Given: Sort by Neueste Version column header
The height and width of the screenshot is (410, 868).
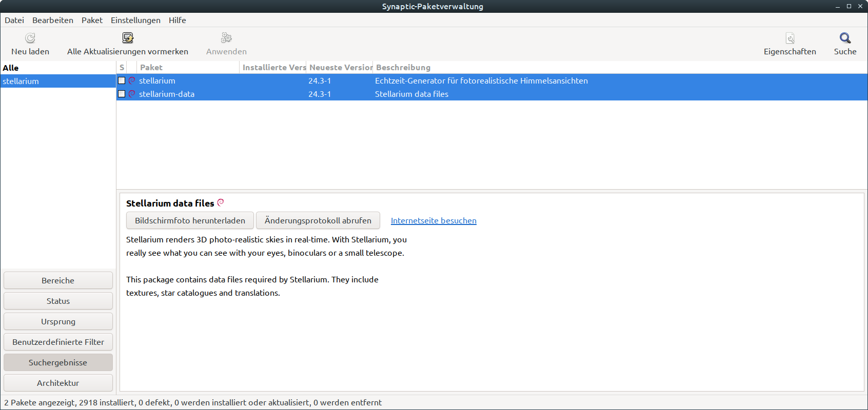Looking at the screenshot, I should (x=340, y=67).
